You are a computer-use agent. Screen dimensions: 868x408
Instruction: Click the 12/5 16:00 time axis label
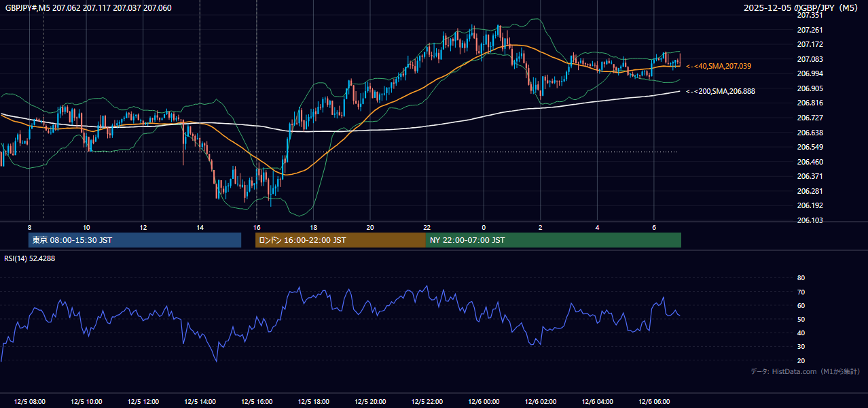click(x=257, y=402)
